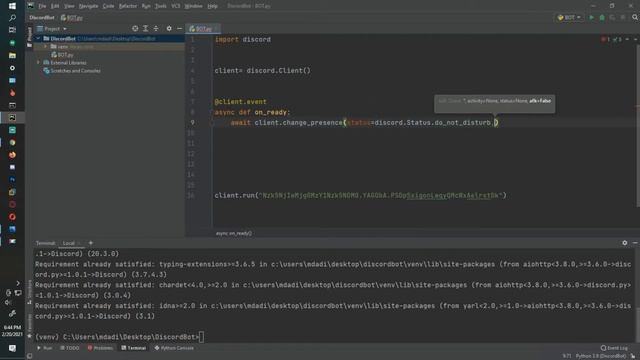Open Search Everywhere magnifier icon
This screenshot has height=360, width=640.
pos(635,18)
